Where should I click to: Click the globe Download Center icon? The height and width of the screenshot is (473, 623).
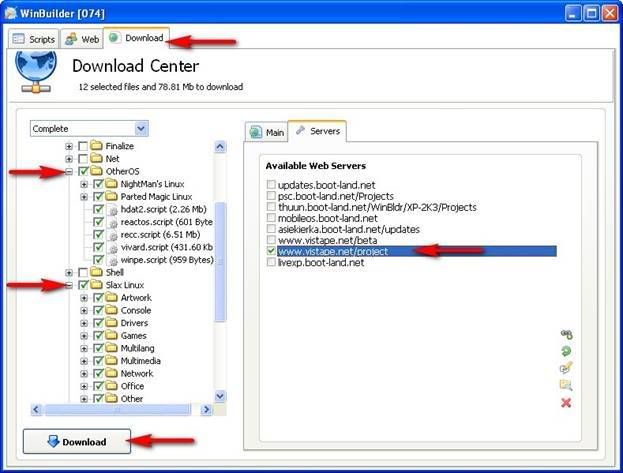coord(36,72)
